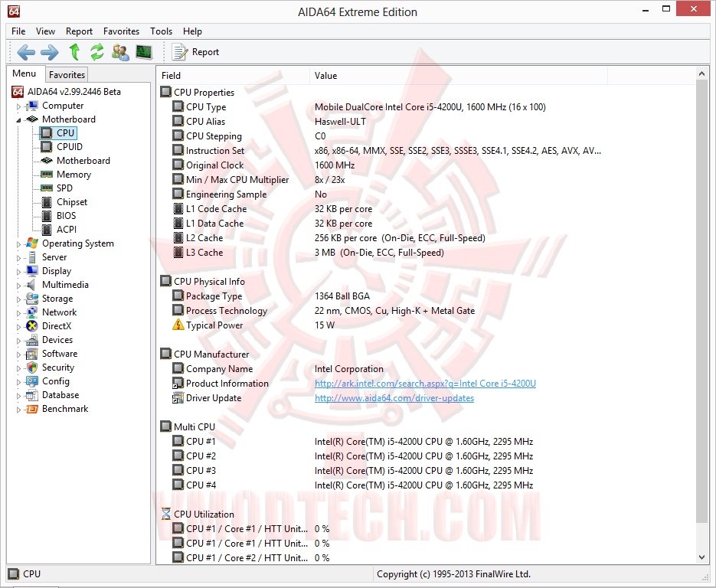The image size is (716, 588).
Task: Select Motherboard sub-item icon under Motherboard
Action: click(x=47, y=160)
